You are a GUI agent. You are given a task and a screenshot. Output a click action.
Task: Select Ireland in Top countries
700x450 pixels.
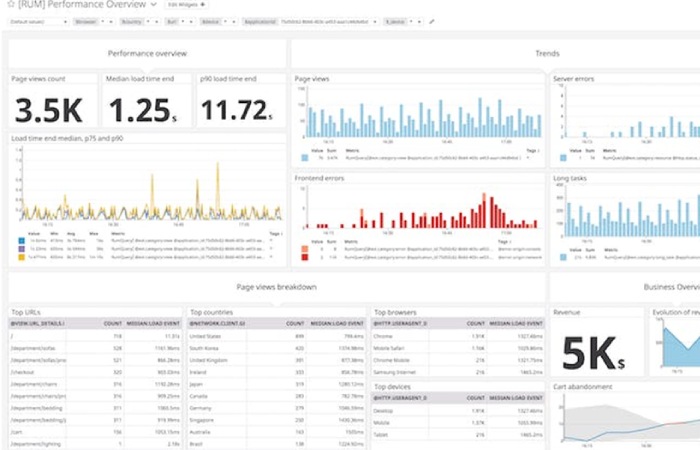[276, 372]
